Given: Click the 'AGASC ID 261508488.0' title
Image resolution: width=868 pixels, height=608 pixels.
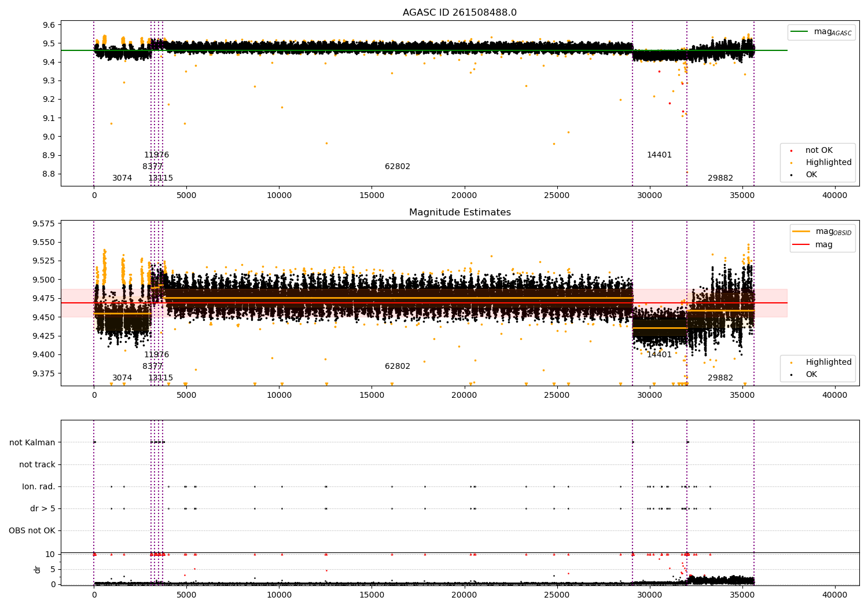Looking at the screenshot, I should tap(460, 12).
